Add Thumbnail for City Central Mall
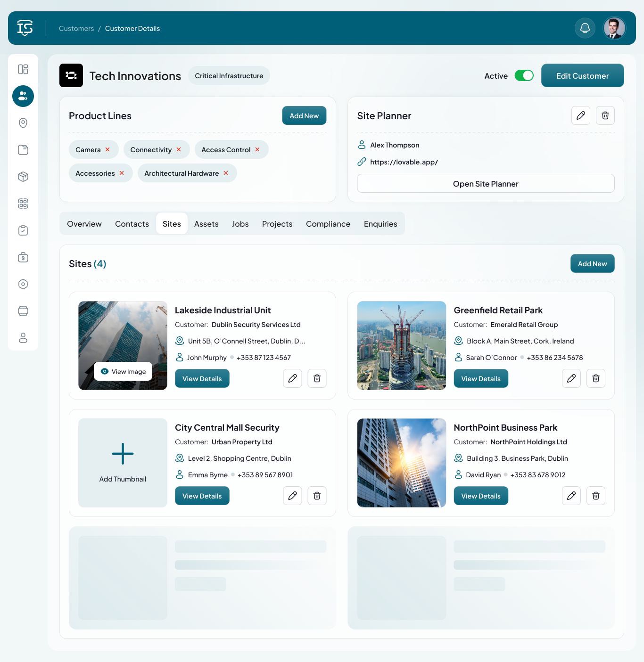This screenshot has height=662, width=644. click(123, 463)
